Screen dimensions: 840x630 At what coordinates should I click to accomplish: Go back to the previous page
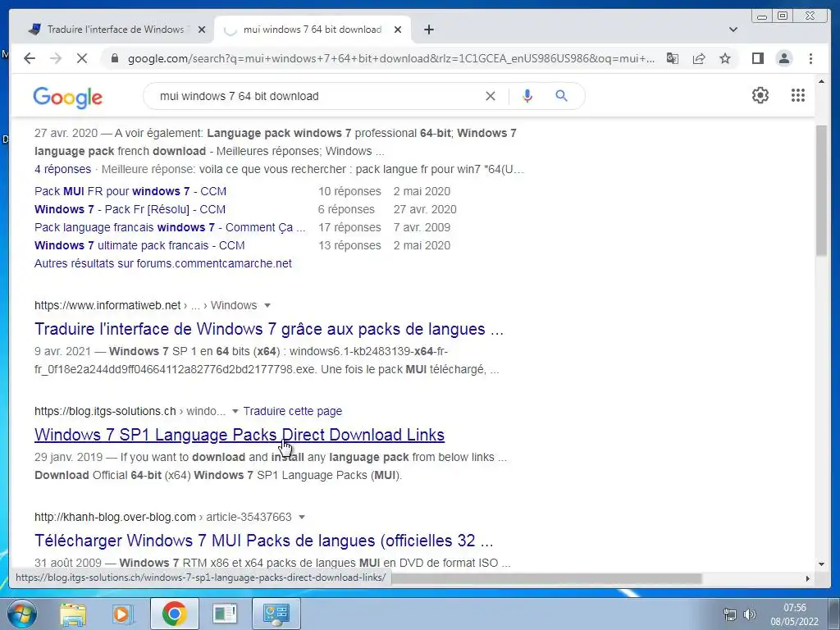(x=30, y=58)
